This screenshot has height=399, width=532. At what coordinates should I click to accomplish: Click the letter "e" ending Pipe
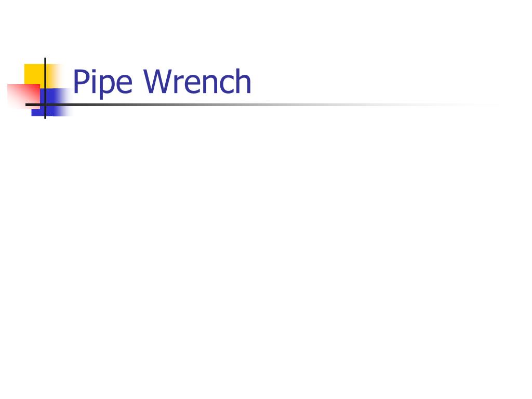125,85
